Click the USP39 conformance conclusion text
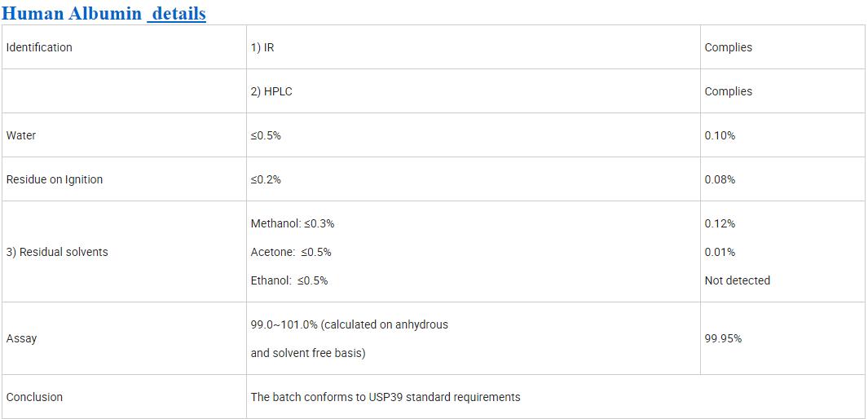Screen dimensions: 868x419 [x=386, y=397]
